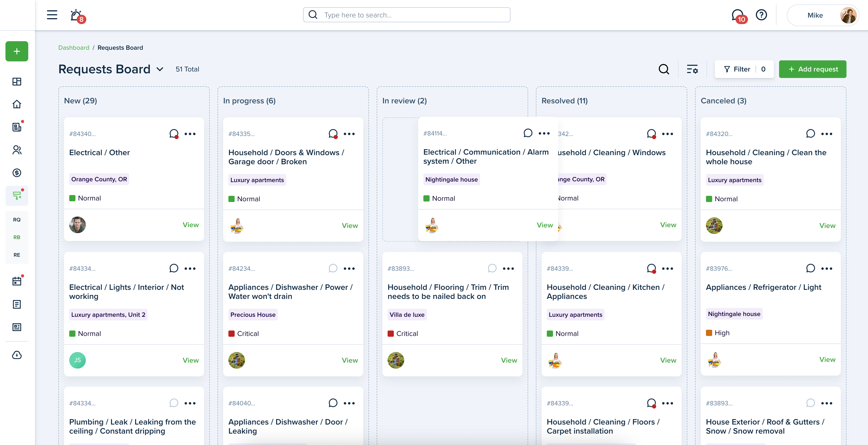
Task: Click the Filter button
Action: click(744, 69)
